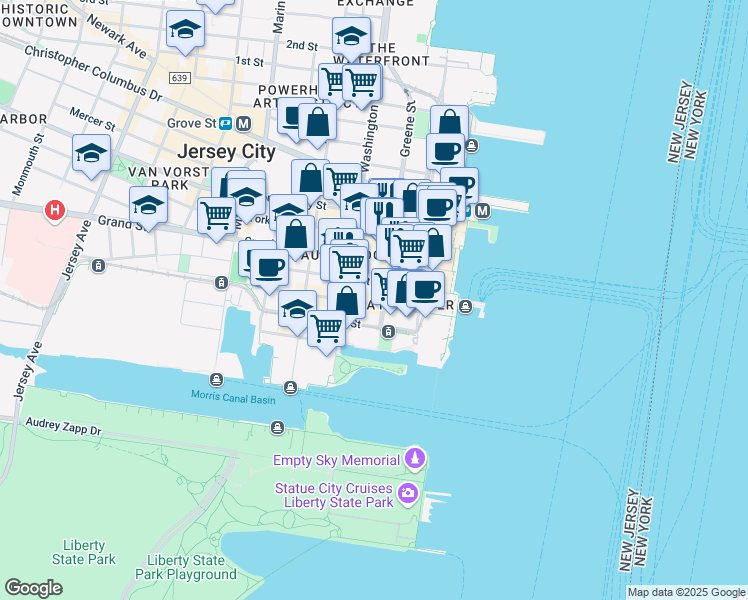
Task: Open the Google logo link
Action: [x=33, y=588]
